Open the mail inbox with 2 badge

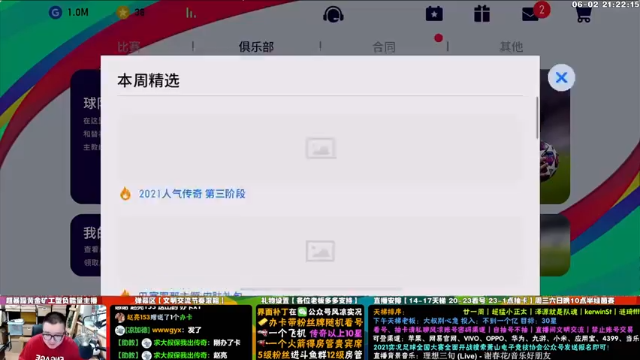[x=535, y=12]
